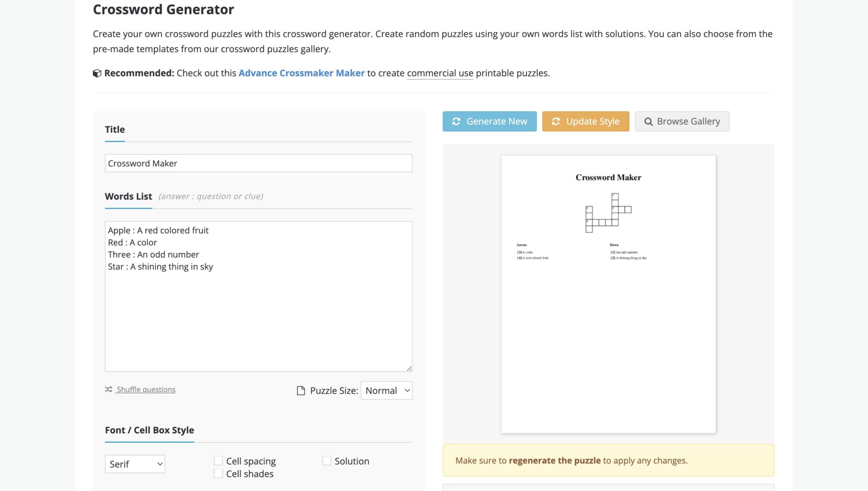Image resolution: width=868 pixels, height=491 pixels.
Task: Check the Solution checkbox
Action: click(327, 461)
